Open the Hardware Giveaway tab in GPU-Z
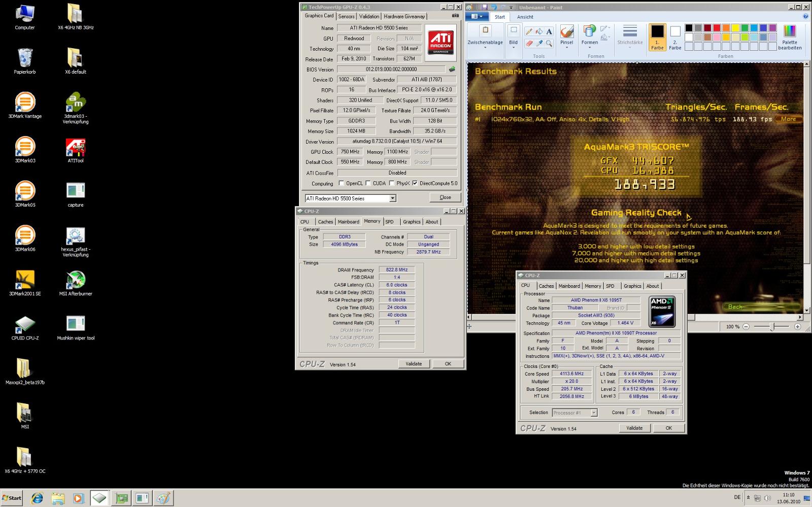The image size is (812, 507). tap(404, 16)
